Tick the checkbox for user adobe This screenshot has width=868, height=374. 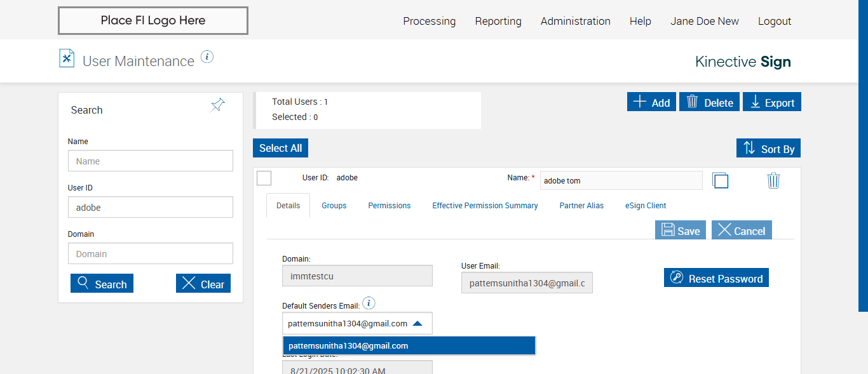264,178
